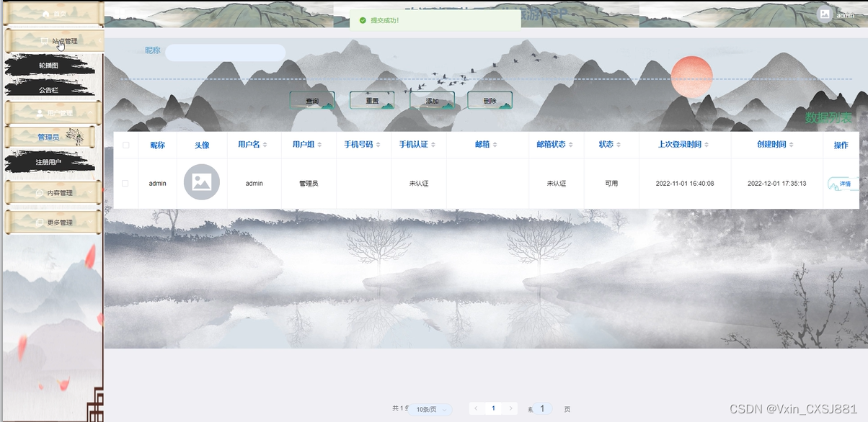Click the 头像 column header
The height and width of the screenshot is (422, 868).
click(202, 145)
